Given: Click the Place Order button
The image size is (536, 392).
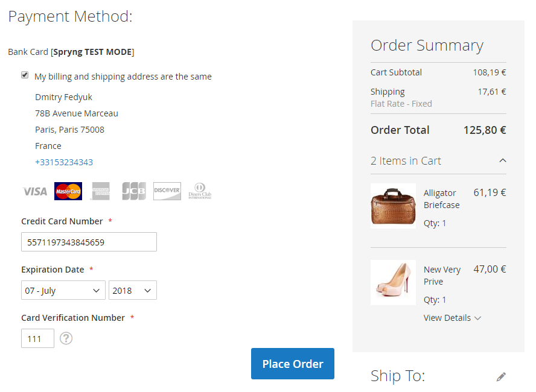Looking at the screenshot, I should [x=293, y=364].
